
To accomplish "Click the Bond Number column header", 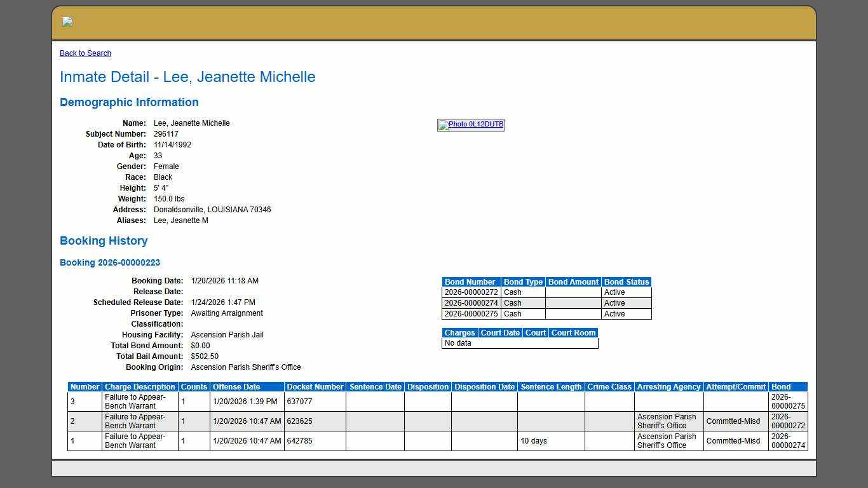I will [470, 282].
